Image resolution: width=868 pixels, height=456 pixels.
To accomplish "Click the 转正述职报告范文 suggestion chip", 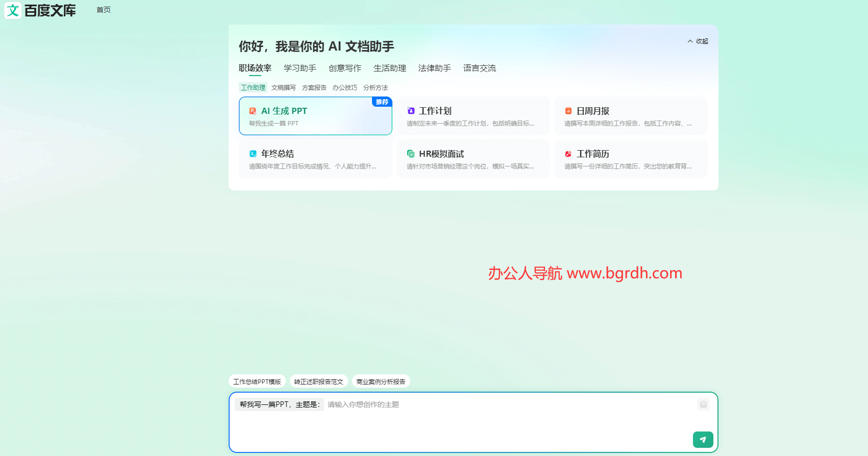I will click(319, 381).
